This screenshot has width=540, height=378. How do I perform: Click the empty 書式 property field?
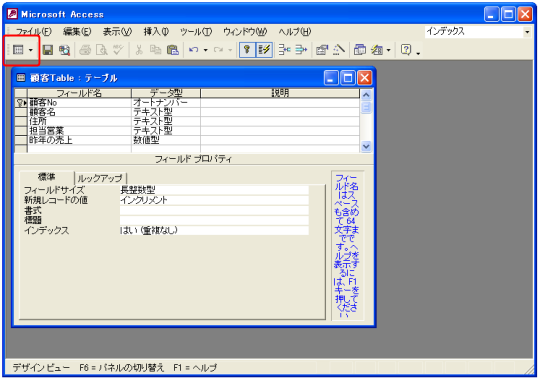tap(214, 210)
